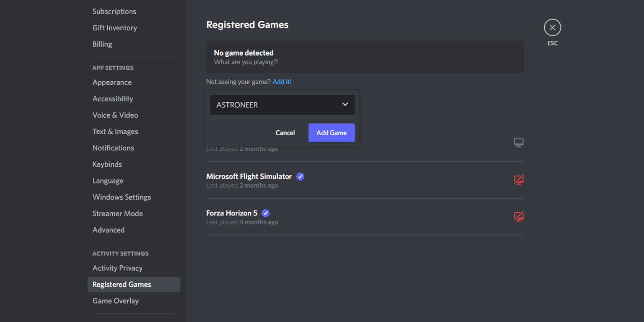Toggle overlay for Forza Horizon 5

coord(518,217)
